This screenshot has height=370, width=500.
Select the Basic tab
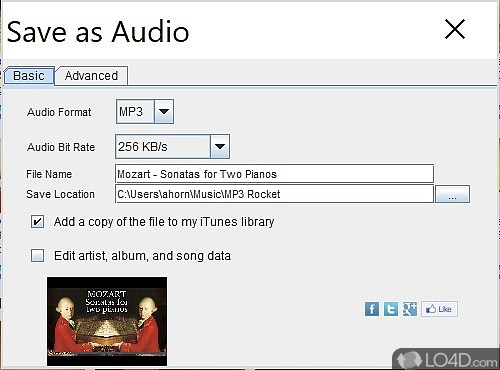click(x=29, y=76)
